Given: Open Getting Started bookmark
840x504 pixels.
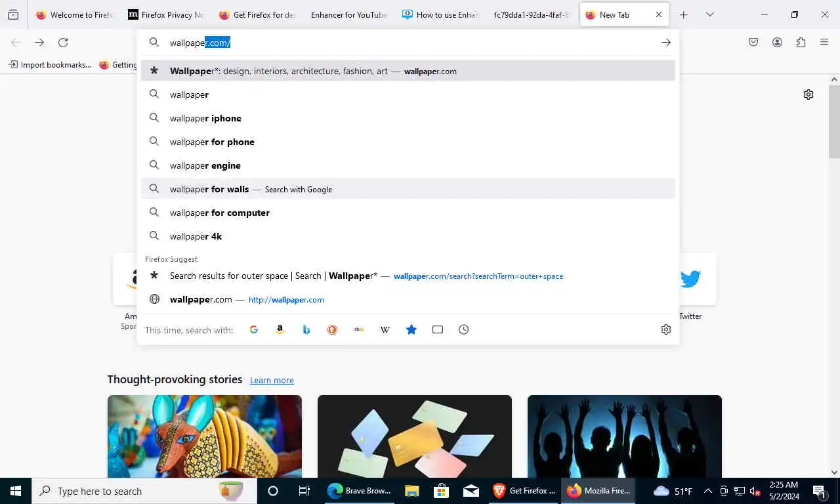Looking at the screenshot, I should (x=118, y=64).
